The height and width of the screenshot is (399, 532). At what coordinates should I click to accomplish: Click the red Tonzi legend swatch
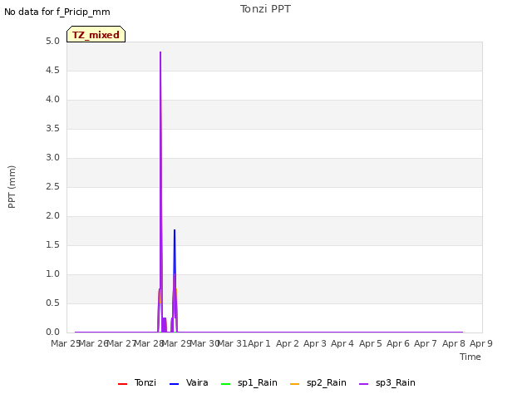tap(122, 384)
